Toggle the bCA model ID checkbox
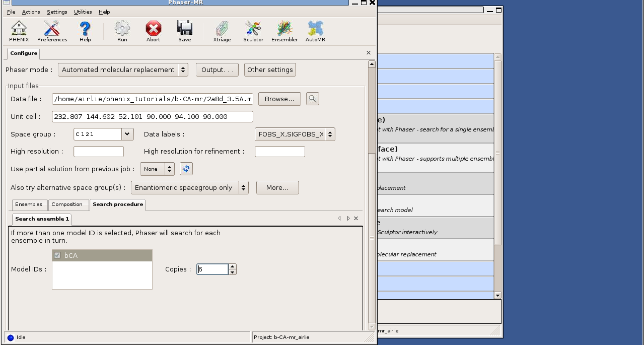 pyautogui.click(x=57, y=255)
